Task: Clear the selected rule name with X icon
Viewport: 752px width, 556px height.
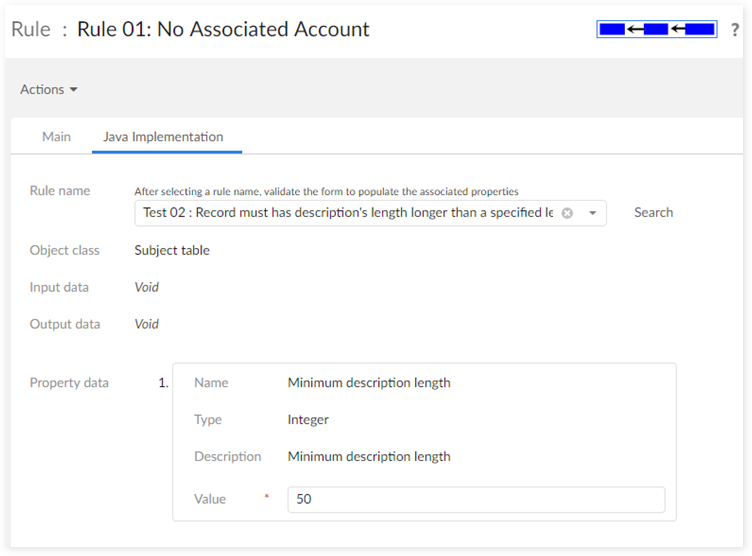Action: click(x=567, y=213)
